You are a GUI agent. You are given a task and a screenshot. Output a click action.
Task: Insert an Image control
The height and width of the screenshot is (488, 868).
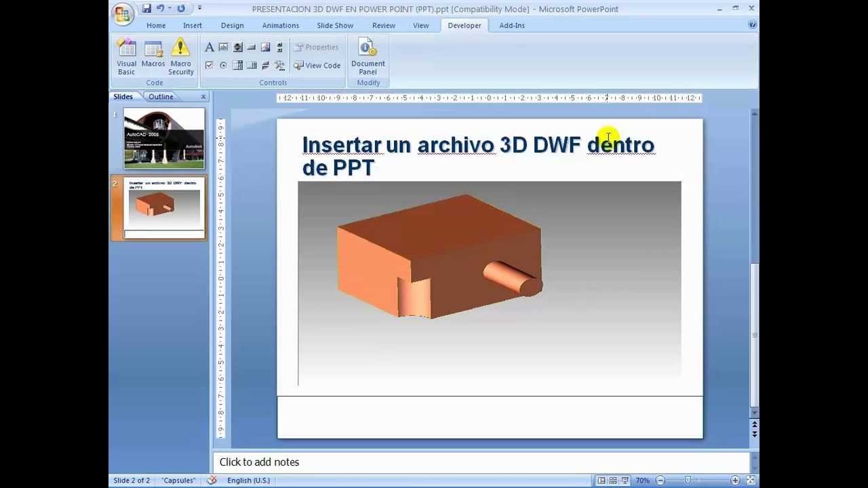[266, 47]
